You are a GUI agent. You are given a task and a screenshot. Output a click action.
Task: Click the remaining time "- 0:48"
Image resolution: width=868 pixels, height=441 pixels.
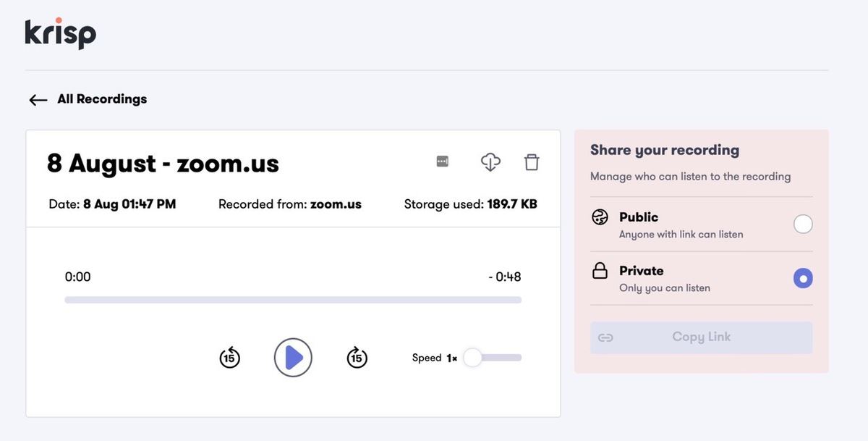505,277
